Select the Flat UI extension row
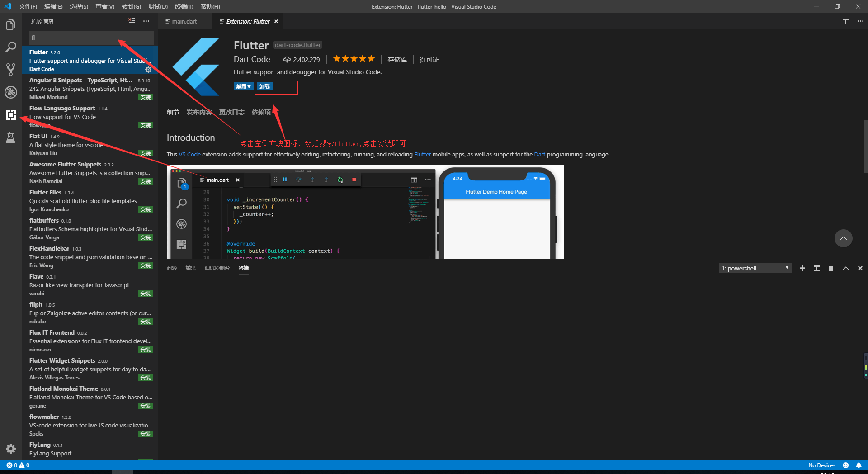This screenshot has height=474, width=868. (90, 145)
